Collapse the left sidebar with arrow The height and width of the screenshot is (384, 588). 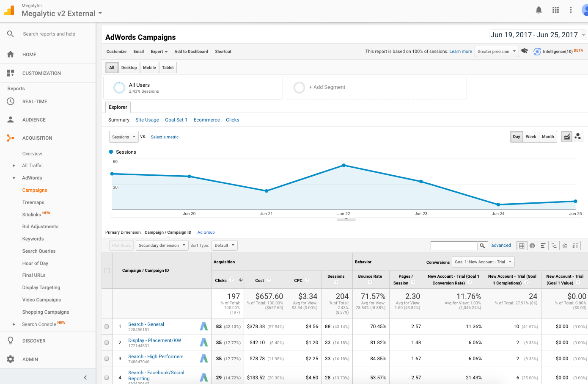[85, 377]
